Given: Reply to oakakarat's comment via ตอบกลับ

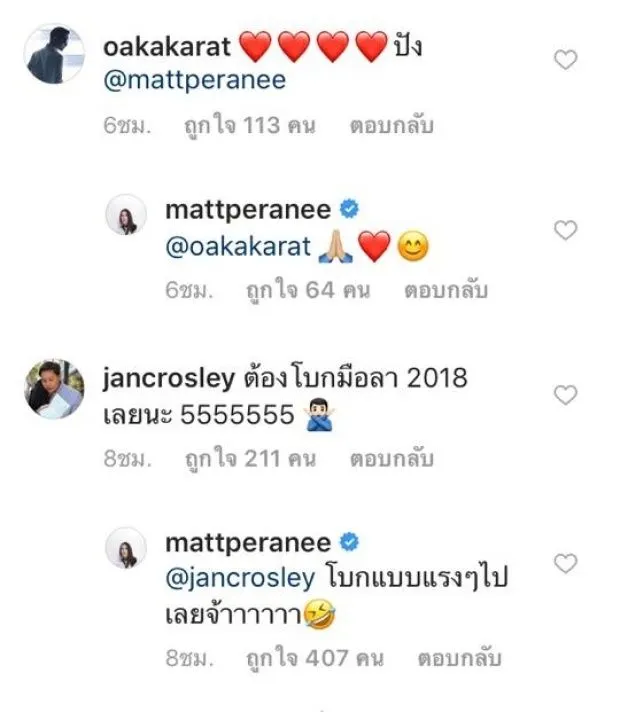Looking at the screenshot, I should click(x=392, y=125).
